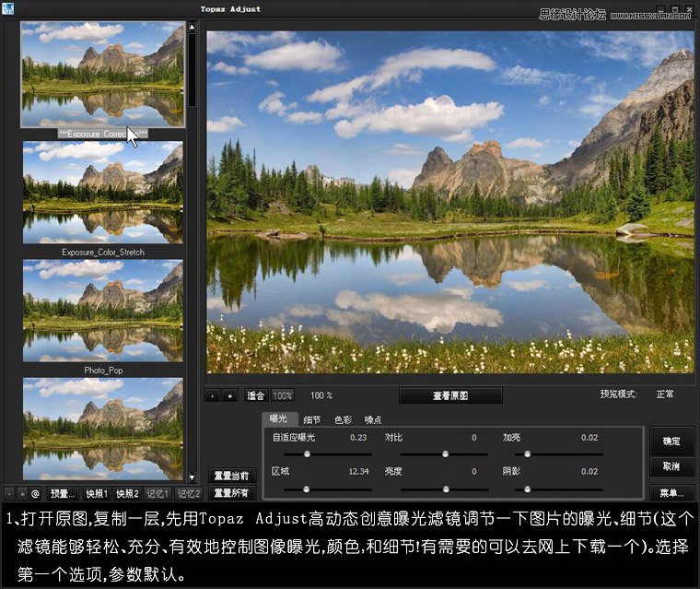Click 查看原图 view original button
Screen dimensions: 700x589
[x=450, y=396]
